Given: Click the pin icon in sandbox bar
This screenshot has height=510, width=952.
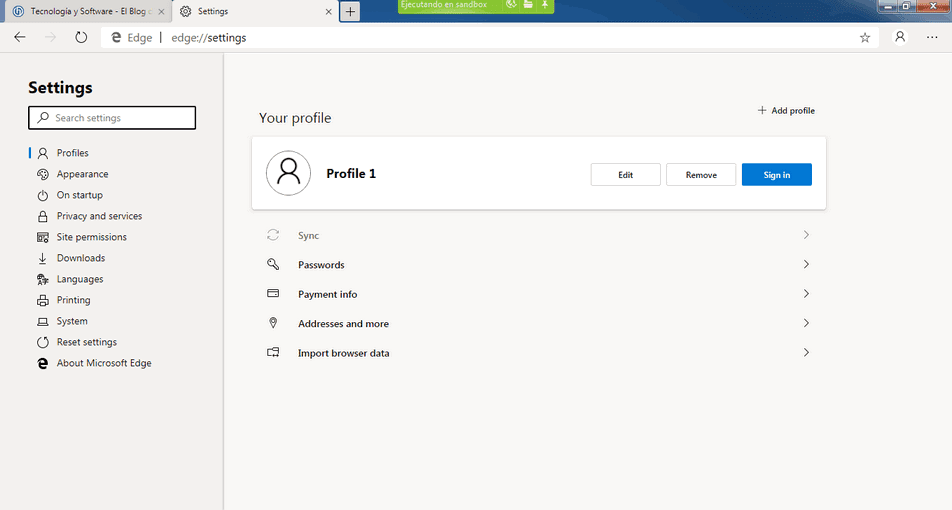Looking at the screenshot, I should [x=545, y=5].
